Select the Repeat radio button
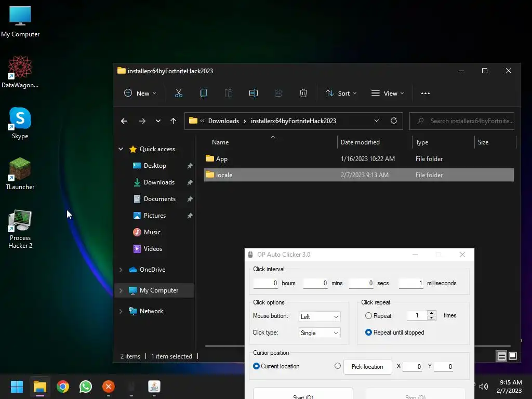 (368, 316)
